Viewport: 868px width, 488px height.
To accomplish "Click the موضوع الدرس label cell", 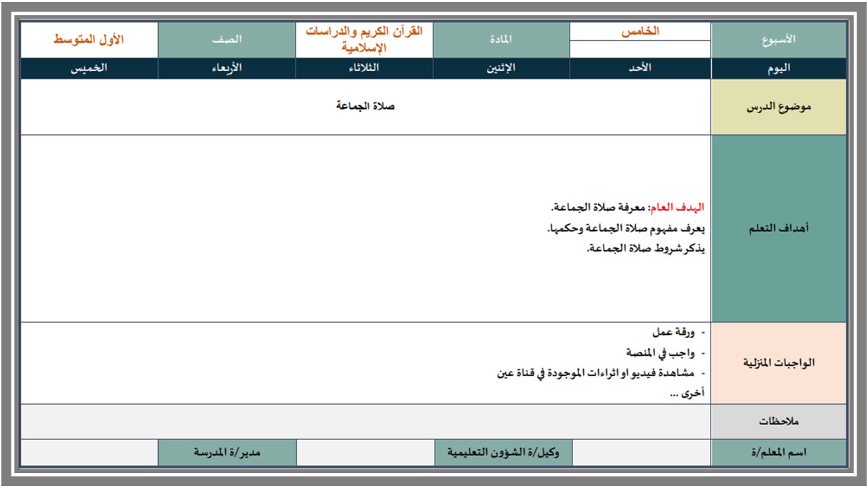I will point(778,107).
